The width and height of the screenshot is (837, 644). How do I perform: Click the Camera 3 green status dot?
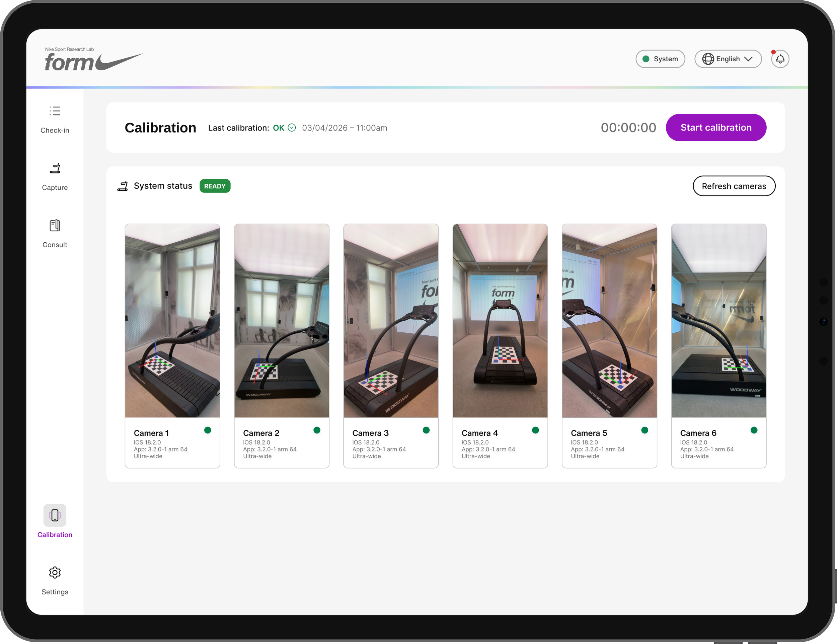point(426,430)
